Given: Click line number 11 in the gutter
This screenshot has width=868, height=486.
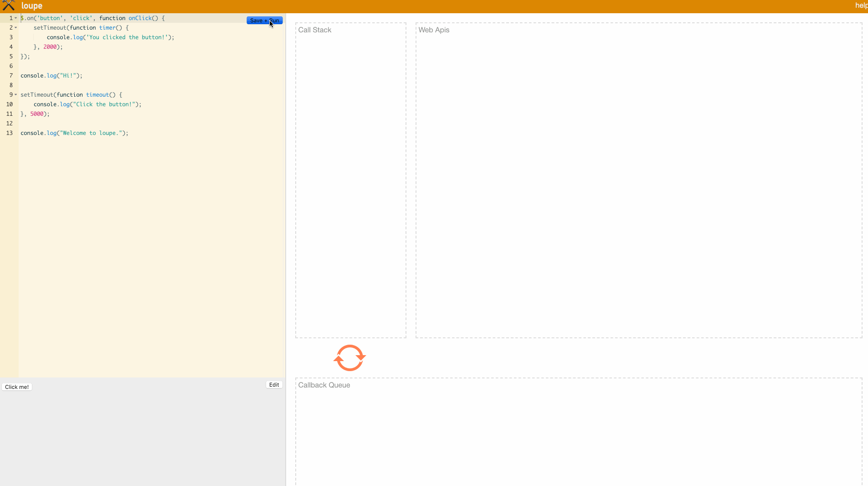Looking at the screenshot, I should [x=9, y=114].
